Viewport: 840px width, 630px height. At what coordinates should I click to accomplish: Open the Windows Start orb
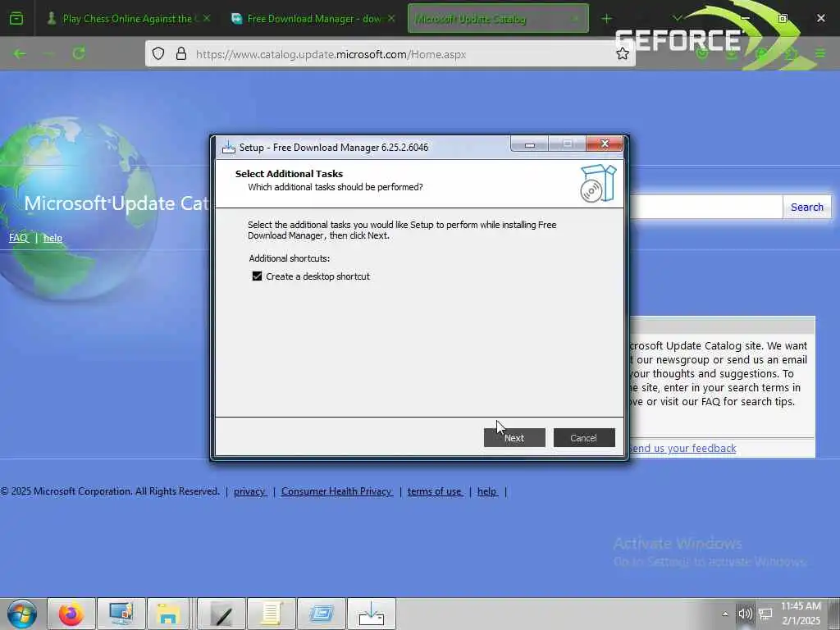pyautogui.click(x=22, y=614)
